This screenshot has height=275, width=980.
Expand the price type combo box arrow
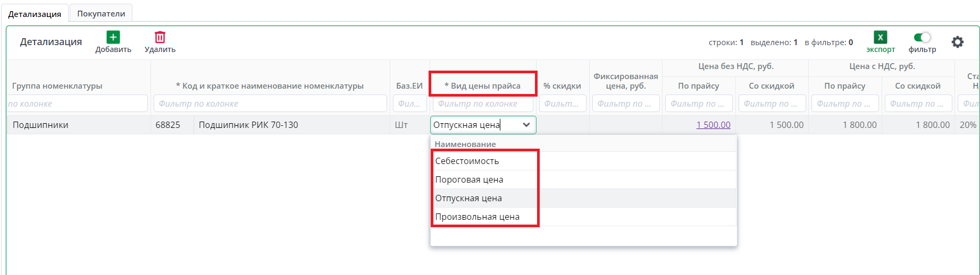526,125
